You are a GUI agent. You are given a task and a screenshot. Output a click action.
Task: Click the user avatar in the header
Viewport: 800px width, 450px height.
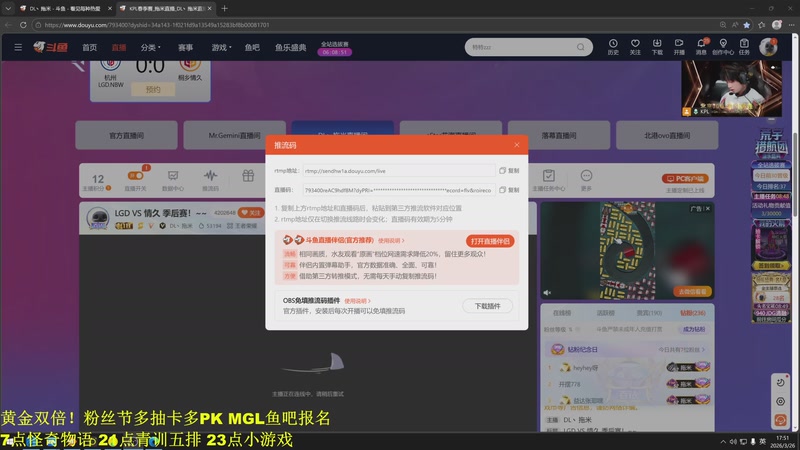(x=768, y=47)
